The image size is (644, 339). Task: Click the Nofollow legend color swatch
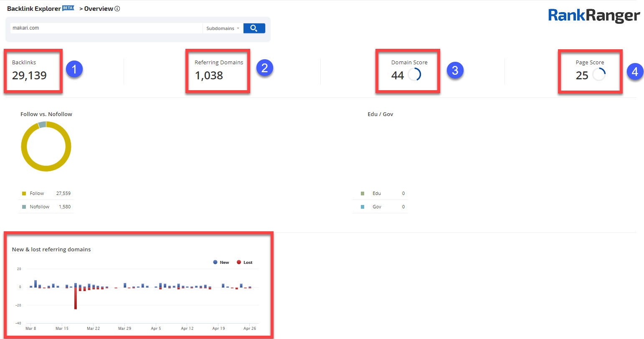pos(24,207)
